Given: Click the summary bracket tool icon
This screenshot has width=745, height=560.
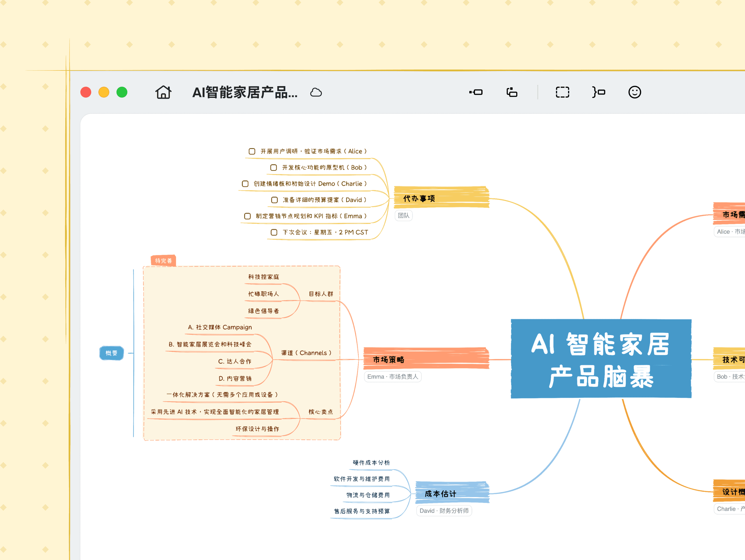Looking at the screenshot, I should point(598,92).
